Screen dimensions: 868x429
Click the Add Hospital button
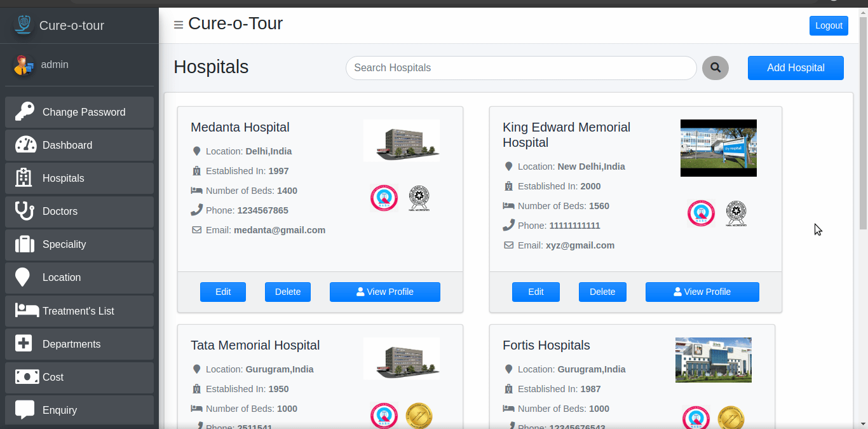pyautogui.click(x=796, y=68)
